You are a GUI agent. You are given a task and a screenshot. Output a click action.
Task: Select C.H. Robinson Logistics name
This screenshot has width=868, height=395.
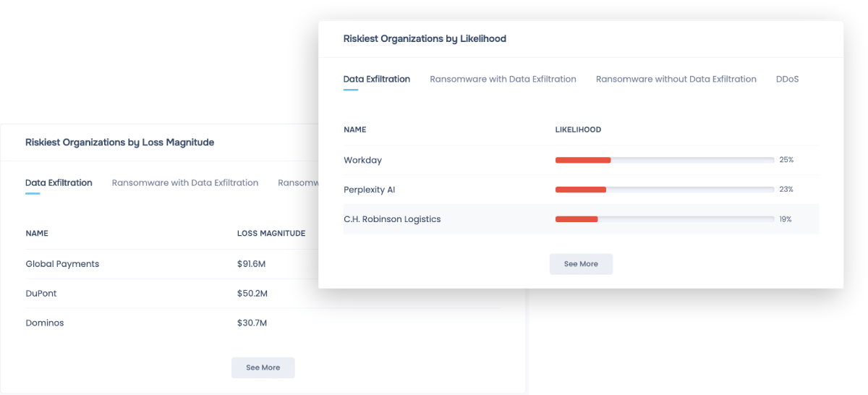point(392,219)
